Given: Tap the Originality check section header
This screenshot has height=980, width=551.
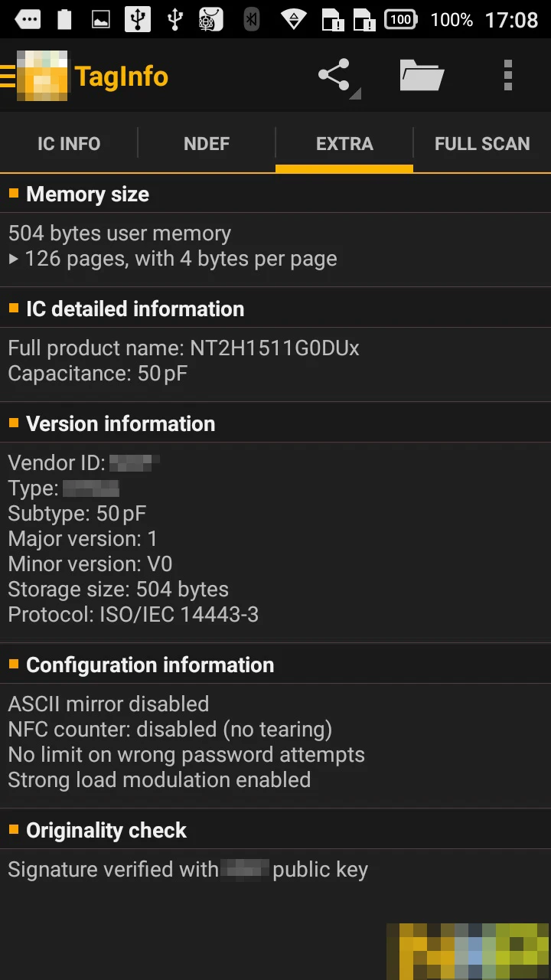Looking at the screenshot, I should 106,830.
